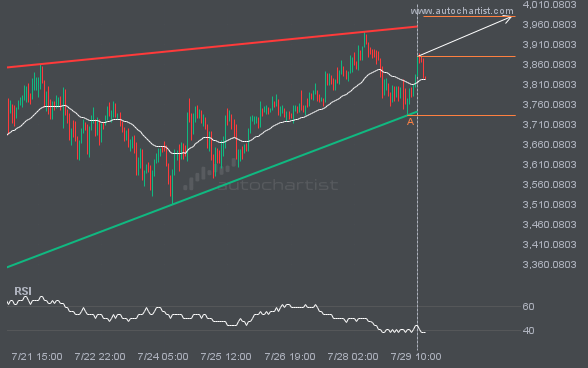Select the 3,710.0803 price label
The height and width of the screenshot is (368, 588).
tap(549, 125)
